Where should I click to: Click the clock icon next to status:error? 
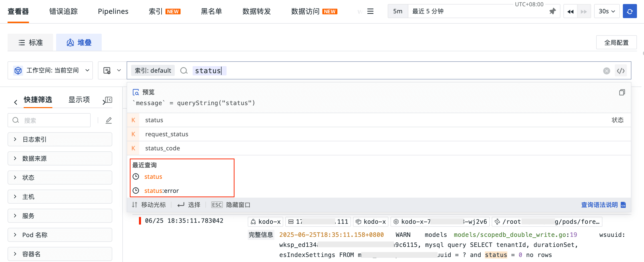click(x=136, y=191)
